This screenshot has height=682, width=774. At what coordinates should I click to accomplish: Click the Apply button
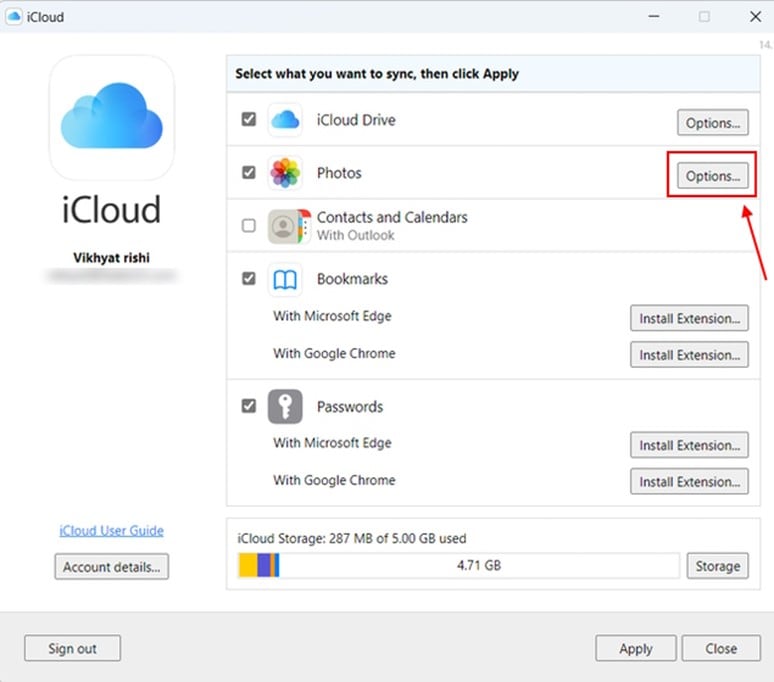click(635, 649)
